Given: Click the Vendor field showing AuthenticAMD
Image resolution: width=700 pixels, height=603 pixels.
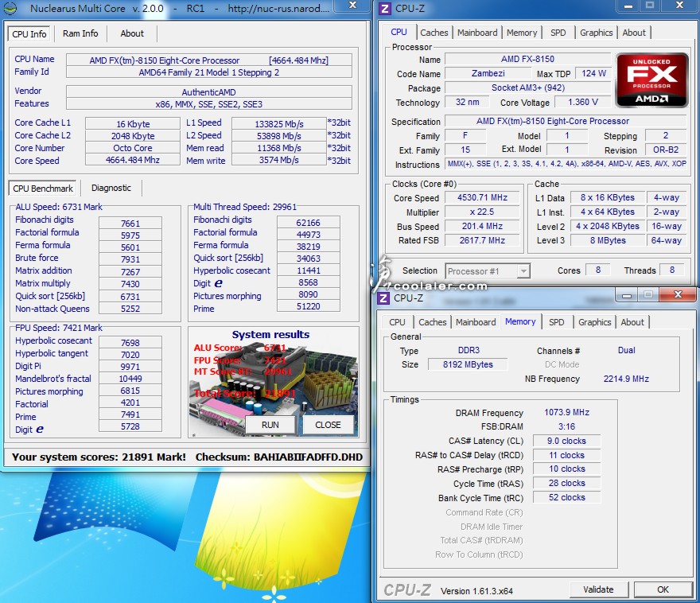Looking at the screenshot, I should click(209, 92).
